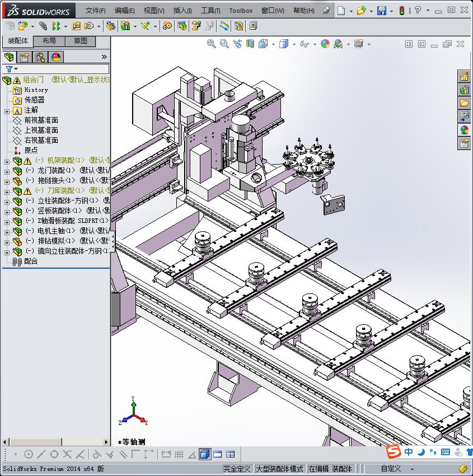Open the DisplayManager color ball tab
This screenshot has height=476, width=473.
click(x=56, y=57)
